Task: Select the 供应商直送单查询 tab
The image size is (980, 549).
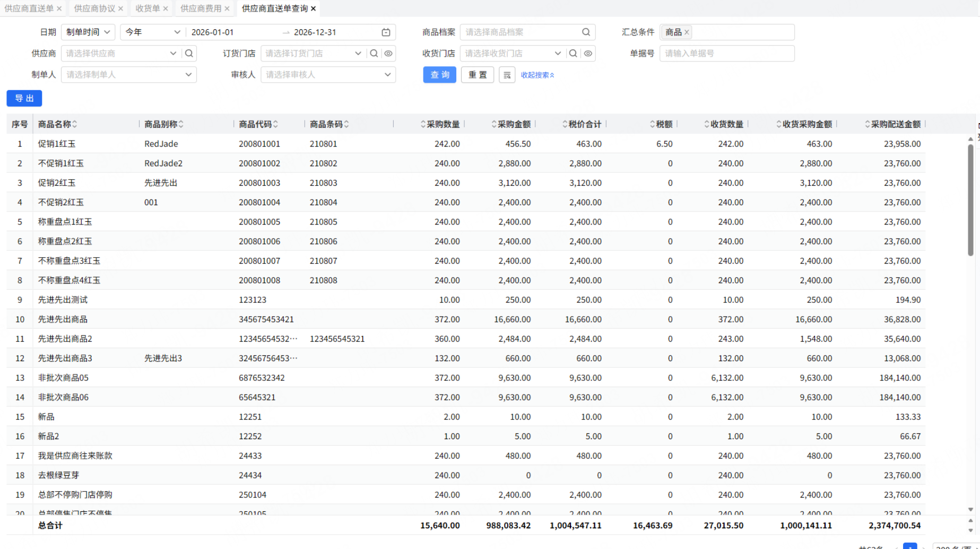Action: coord(275,8)
